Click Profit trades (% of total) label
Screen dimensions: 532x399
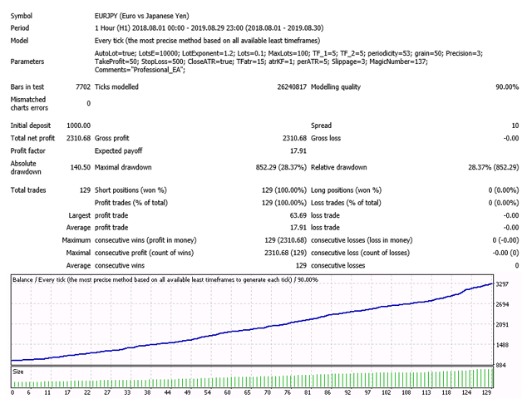[x=131, y=203]
